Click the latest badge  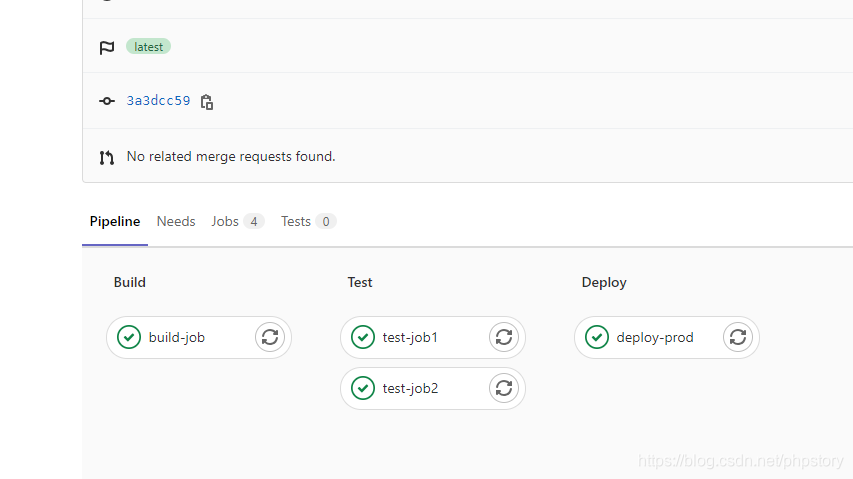tap(149, 47)
